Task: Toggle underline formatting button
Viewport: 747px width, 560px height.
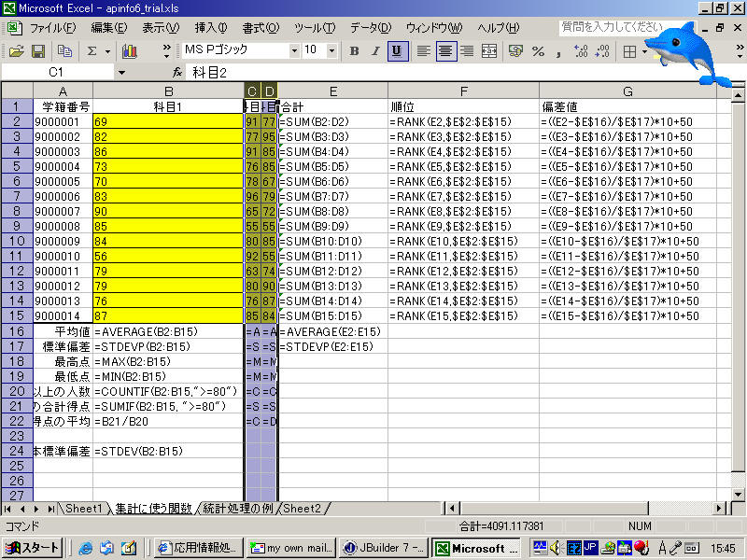Action: [x=397, y=50]
